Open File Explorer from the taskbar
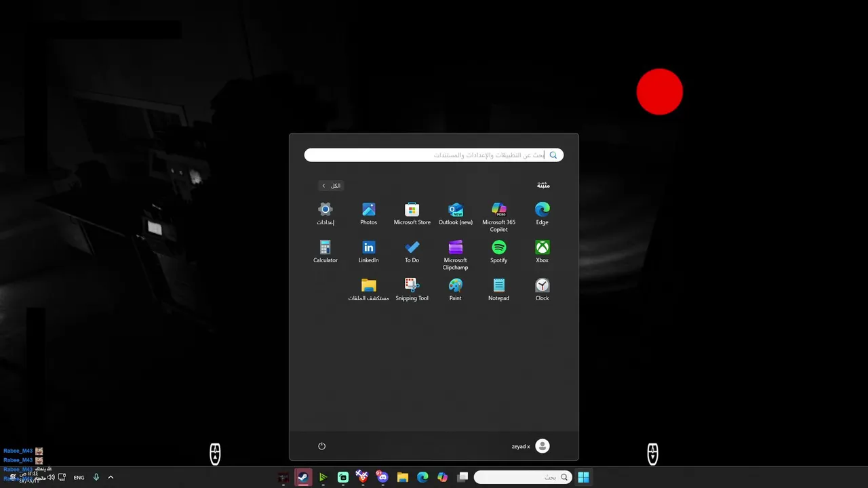 tap(403, 478)
